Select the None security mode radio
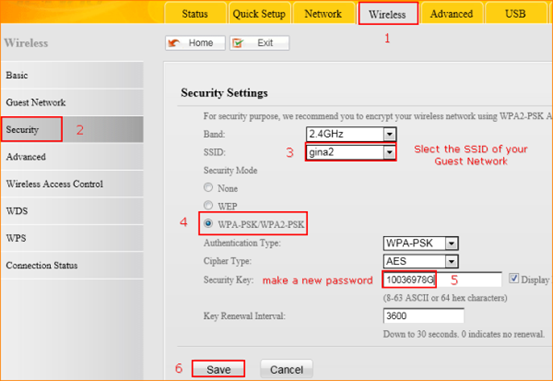Image resolution: width=553 pixels, height=381 pixels. click(208, 187)
